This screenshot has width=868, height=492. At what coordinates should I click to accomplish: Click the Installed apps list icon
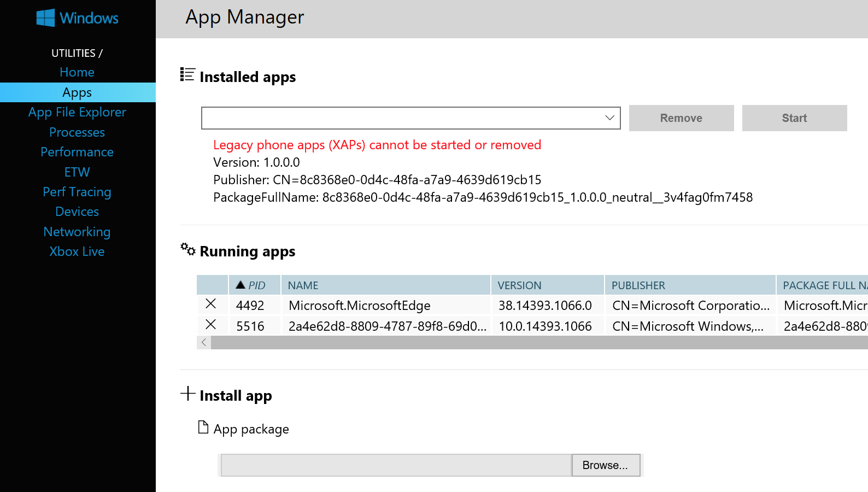click(x=187, y=75)
